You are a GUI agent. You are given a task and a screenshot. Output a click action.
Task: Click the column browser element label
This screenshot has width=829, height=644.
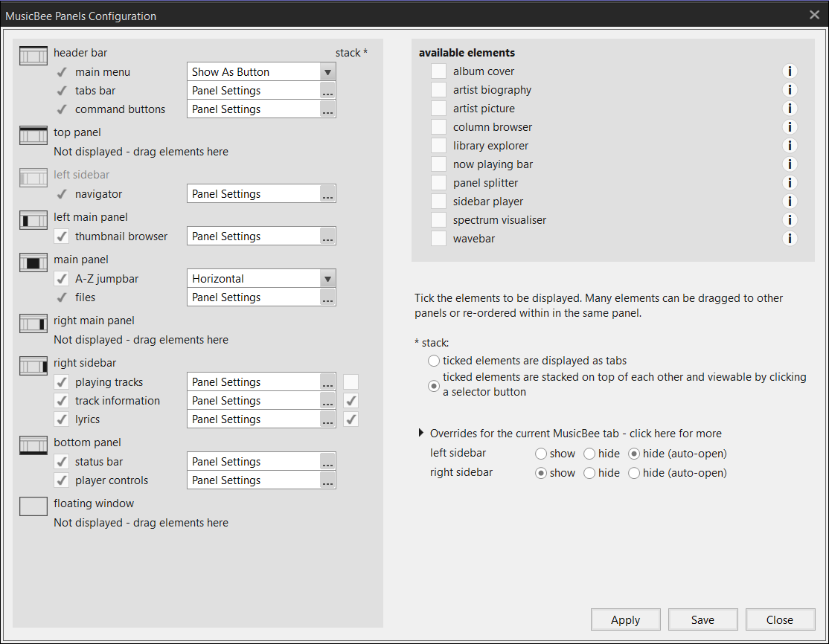[492, 127]
